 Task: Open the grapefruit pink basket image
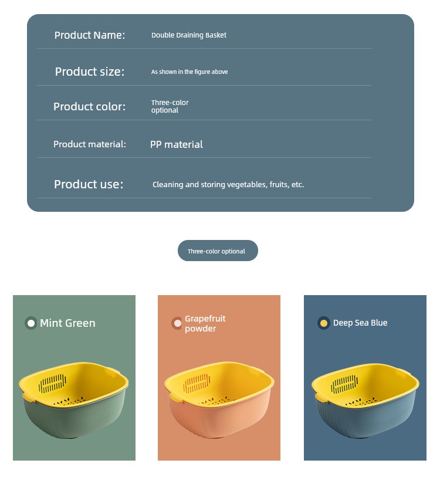coord(219,400)
